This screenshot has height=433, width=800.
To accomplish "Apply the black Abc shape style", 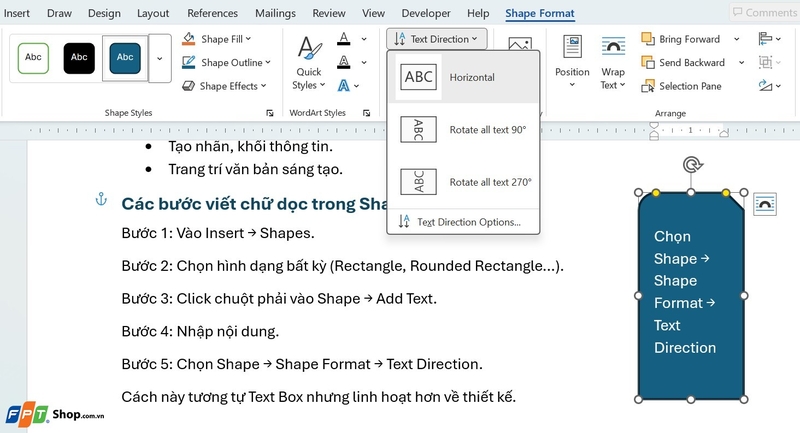I will click(x=79, y=58).
